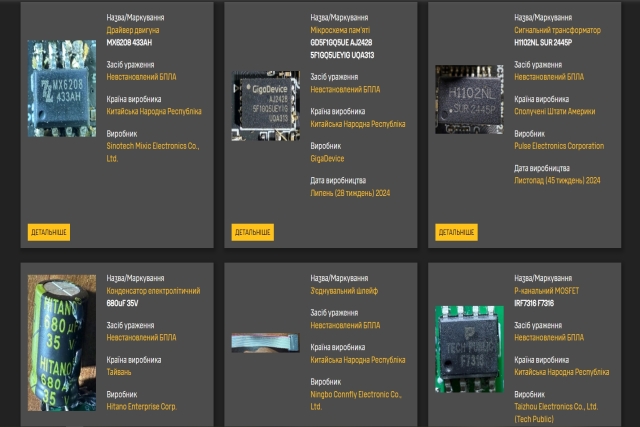Click the Hitano 680uF capacitor photo
This screenshot has width=640, height=427.
62,343
